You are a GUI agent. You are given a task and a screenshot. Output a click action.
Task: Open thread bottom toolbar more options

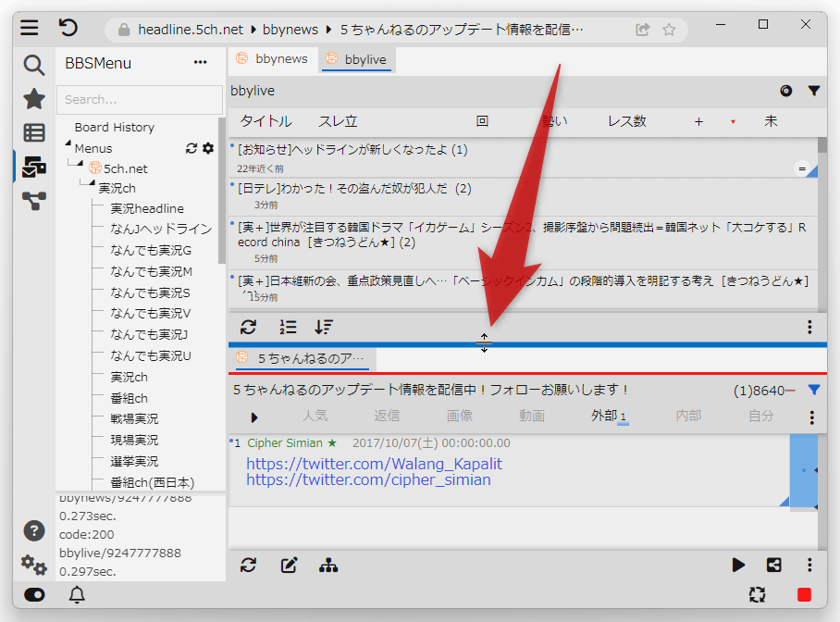point(809,566)
